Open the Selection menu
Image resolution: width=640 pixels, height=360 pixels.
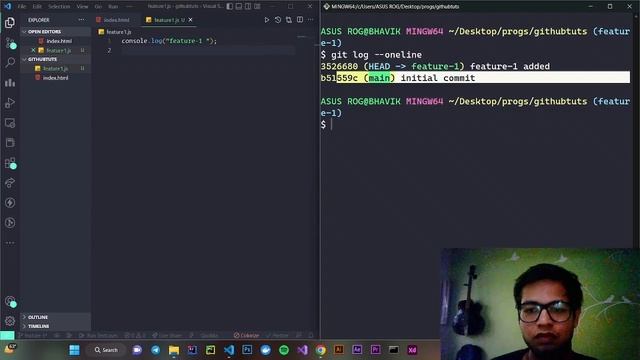[59, 7]
